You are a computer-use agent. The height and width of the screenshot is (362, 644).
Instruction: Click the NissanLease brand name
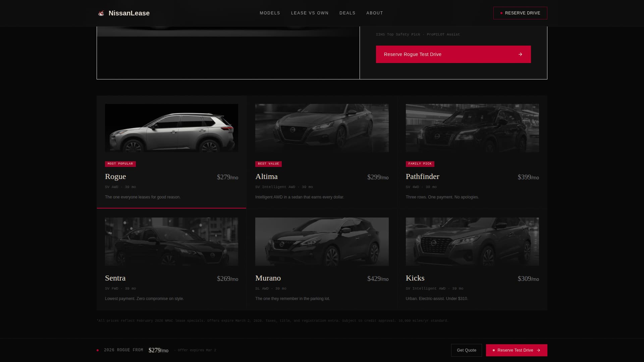coord(129,13)
